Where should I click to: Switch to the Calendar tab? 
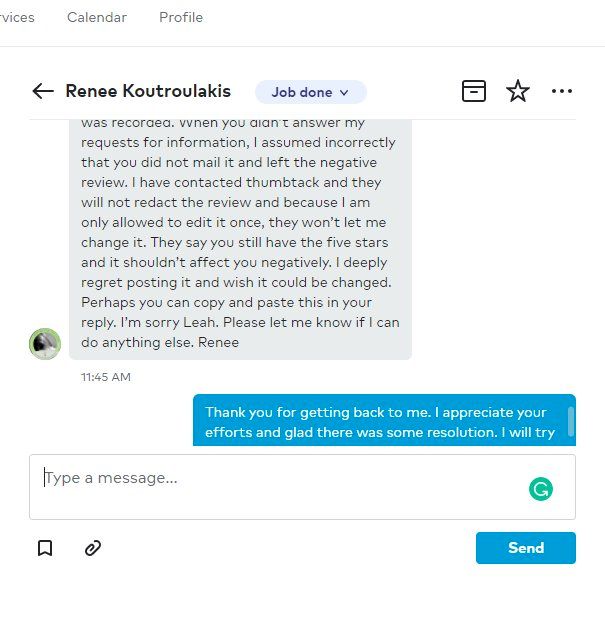click(x=97, y=17)
